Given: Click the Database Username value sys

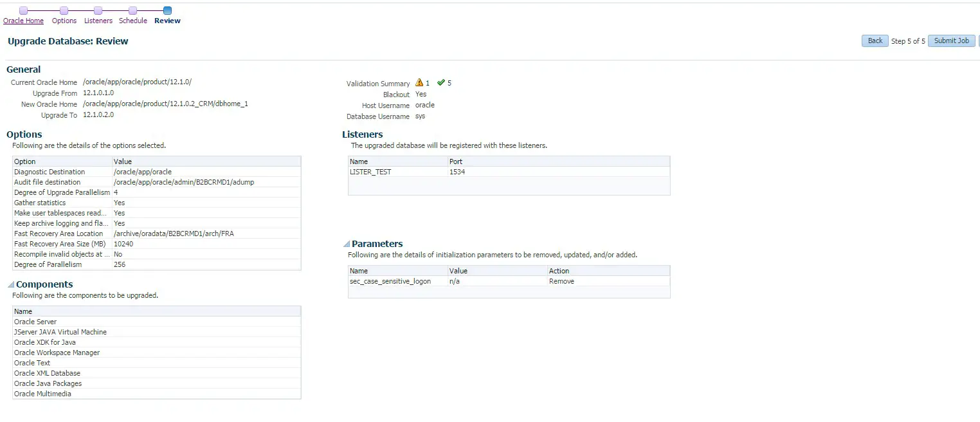Looking at the screenshot, I should coord(420,116).
